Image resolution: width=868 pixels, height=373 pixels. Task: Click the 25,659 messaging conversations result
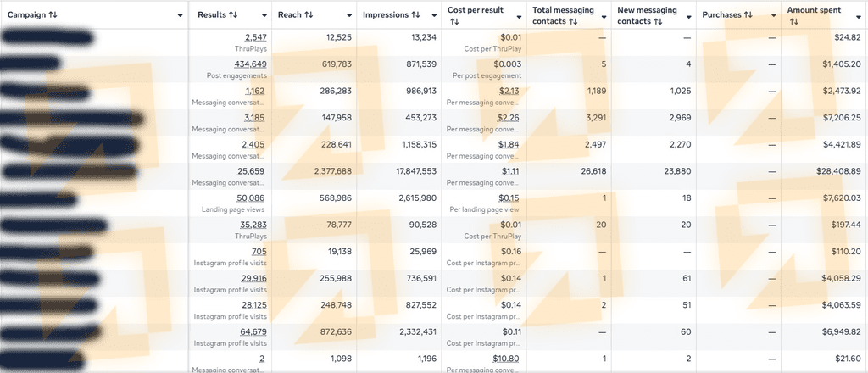[x=253, y=171]
